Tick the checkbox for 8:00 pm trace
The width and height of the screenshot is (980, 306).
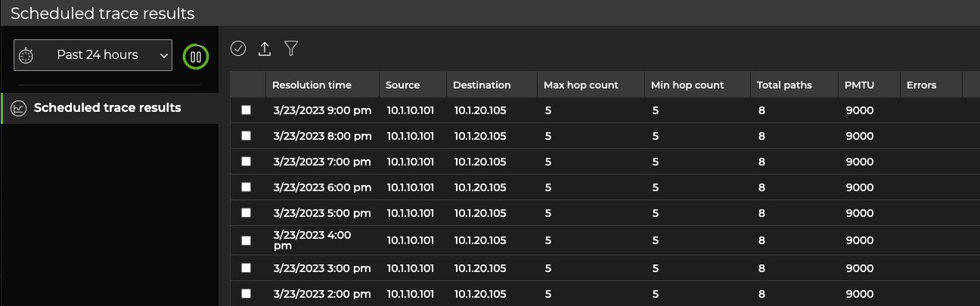(246, 136)
